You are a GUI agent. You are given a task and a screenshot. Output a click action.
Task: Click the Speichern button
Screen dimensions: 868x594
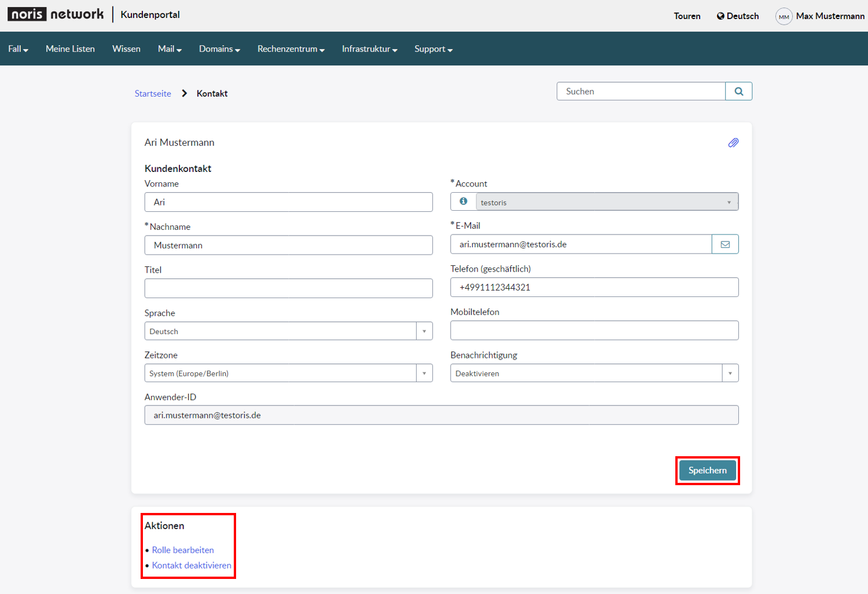[x=707, y=471]
